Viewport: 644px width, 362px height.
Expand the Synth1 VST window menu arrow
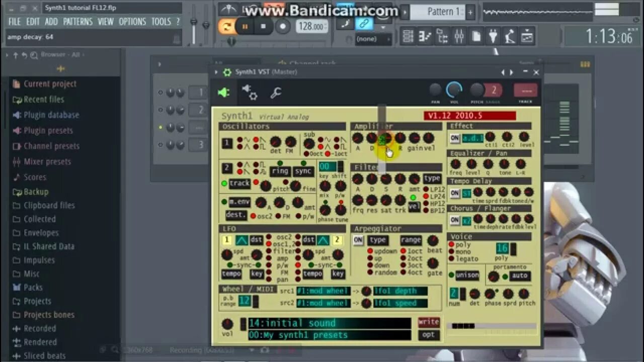tap(216, 72)
